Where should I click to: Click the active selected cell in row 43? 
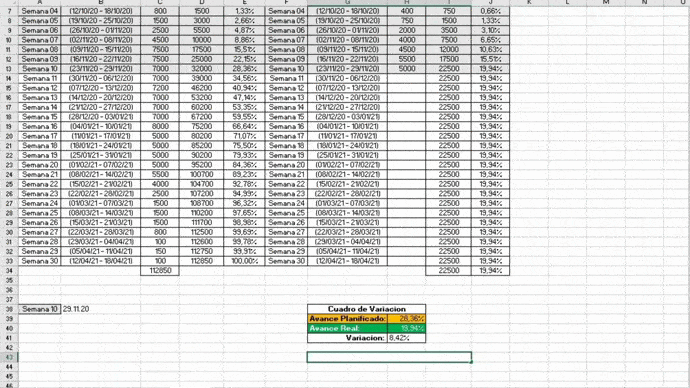(x=389, y=357)
